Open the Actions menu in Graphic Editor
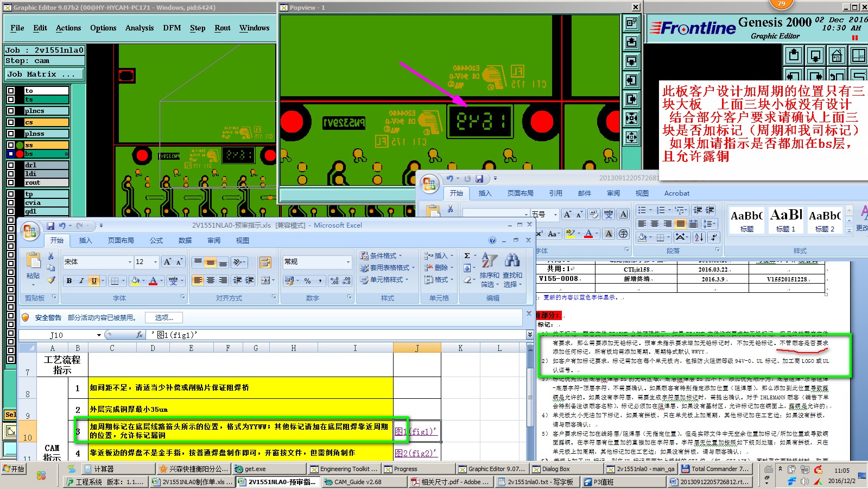This screenshot has height=489, width=868. coord(68,28)
